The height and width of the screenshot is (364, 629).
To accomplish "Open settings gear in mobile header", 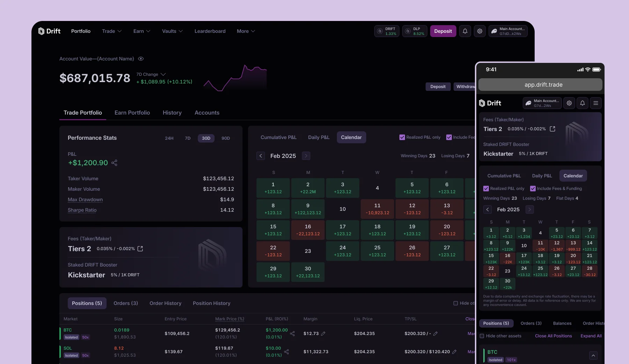I will pyautogui.click(x=569, y=103).
